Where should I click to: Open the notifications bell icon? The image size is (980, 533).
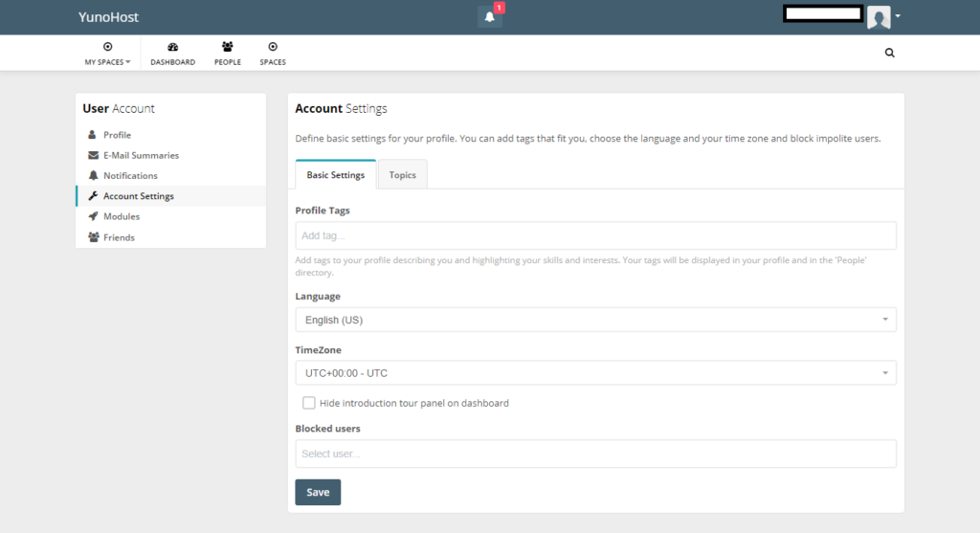point(489,17)
